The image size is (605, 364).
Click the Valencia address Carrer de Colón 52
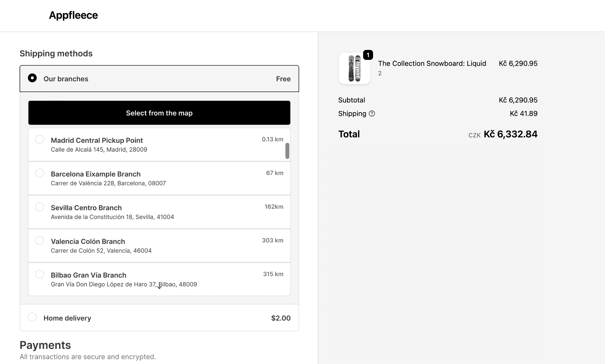click(101, 250)
